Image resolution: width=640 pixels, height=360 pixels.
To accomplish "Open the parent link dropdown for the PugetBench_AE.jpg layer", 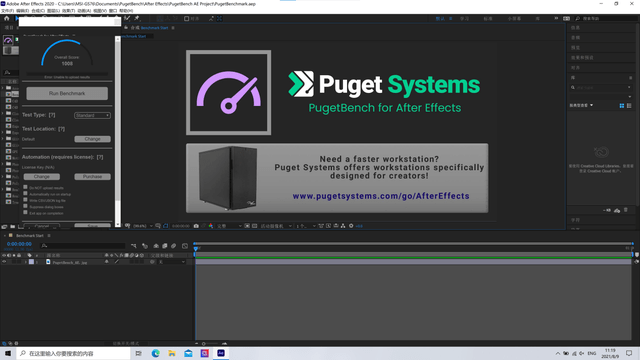I will click(x=172, y=262).
